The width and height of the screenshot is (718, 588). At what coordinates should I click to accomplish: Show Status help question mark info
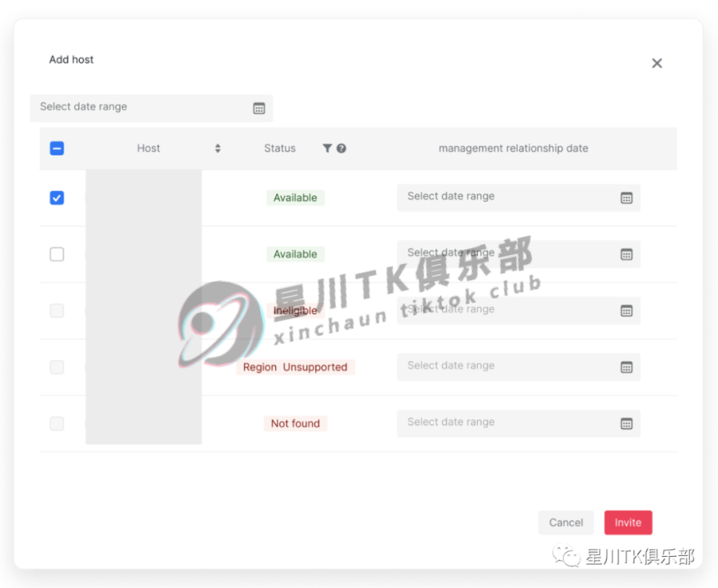click(341, 148)
